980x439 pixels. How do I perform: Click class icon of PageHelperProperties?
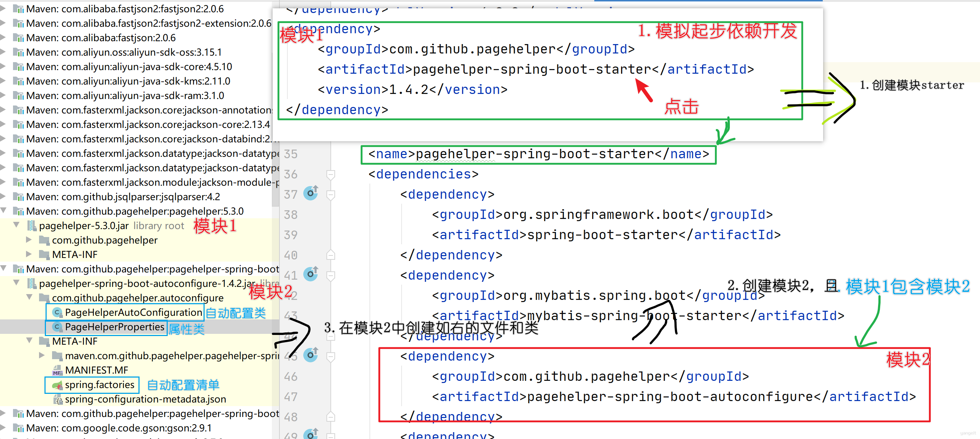pos(57,327)
